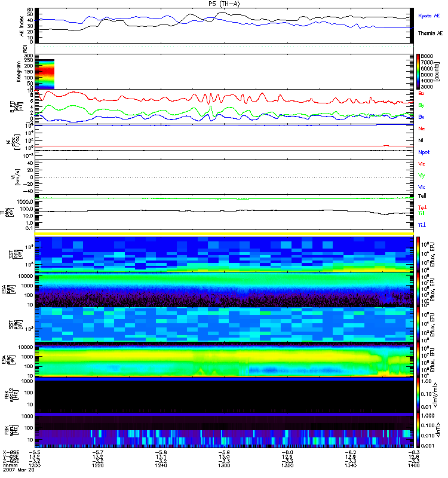This screenshot has width=448, height=478.
Task: Click the yellow bar above SST panel
Action: tap(224, 234)
